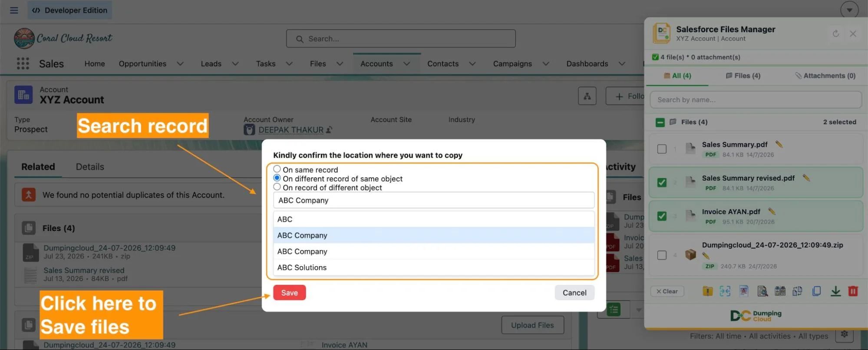The height and width of the screenshot is (350, 868).
Task: Click the file transfer arrows toolbar icon
Action: pos(797,291)
